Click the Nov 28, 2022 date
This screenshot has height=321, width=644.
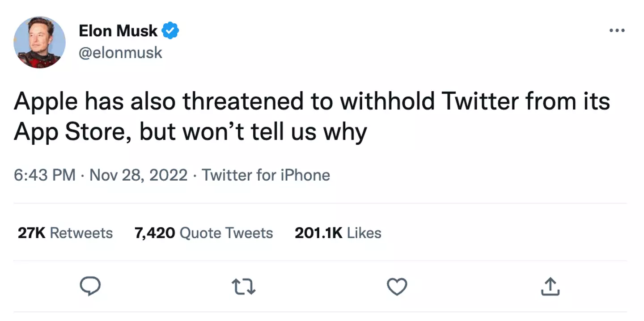coord(139,175)
